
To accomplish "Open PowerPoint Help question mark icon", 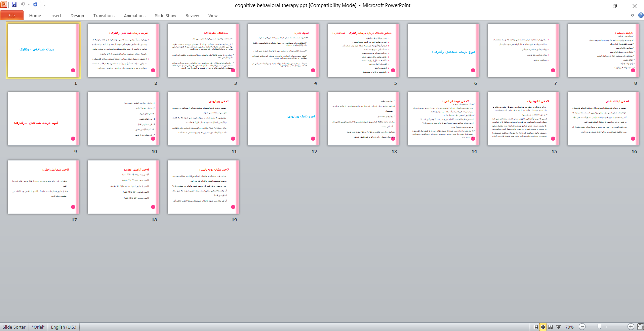I will click(x=641, y=15).
